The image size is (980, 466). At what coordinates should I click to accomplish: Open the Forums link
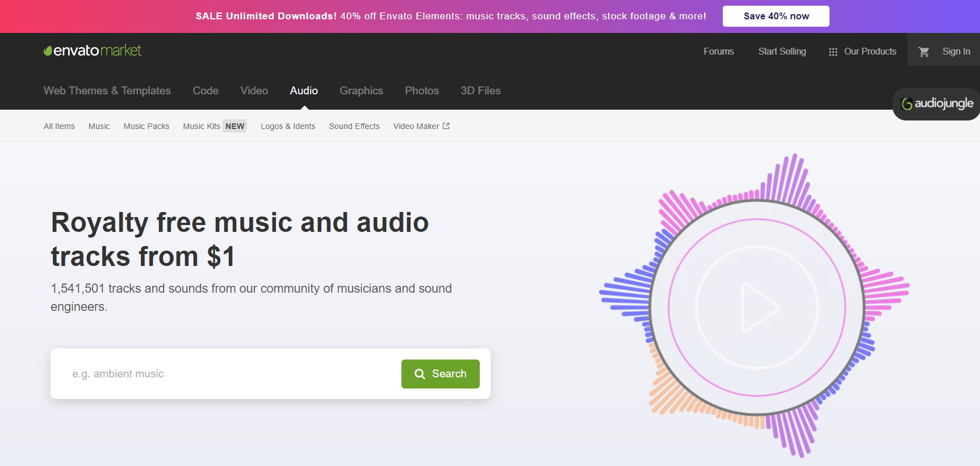click(719, 51)
